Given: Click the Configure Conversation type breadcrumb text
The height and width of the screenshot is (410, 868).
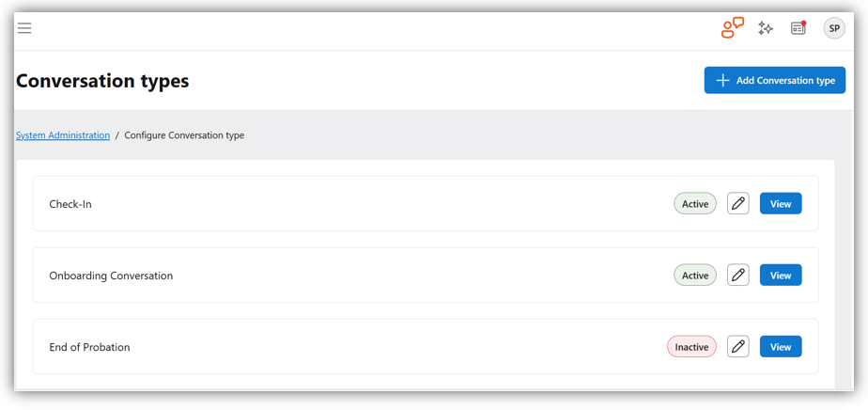Looking at the screenshot, I should [x=184, y=135].
